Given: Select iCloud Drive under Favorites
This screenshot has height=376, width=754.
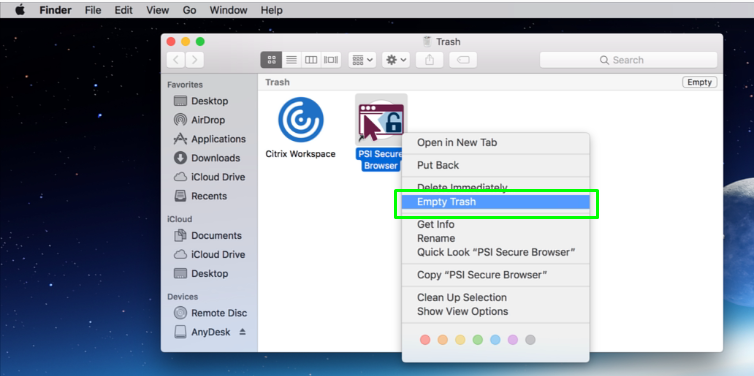Looking at the screenshot, I should click(209, 177).
